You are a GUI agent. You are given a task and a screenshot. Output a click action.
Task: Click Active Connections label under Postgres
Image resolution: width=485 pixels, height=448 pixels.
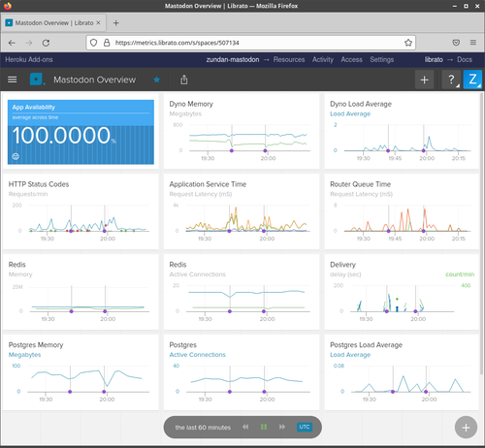(197, 355)
